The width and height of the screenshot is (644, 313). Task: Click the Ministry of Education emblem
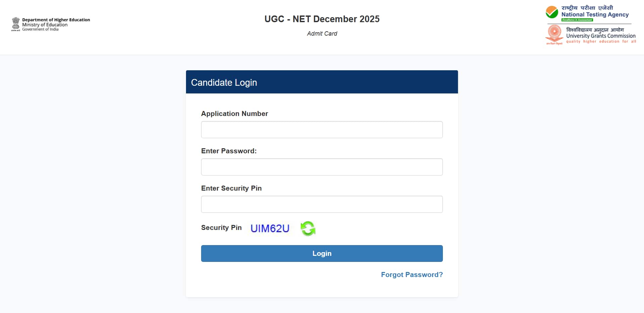[16, 24]
